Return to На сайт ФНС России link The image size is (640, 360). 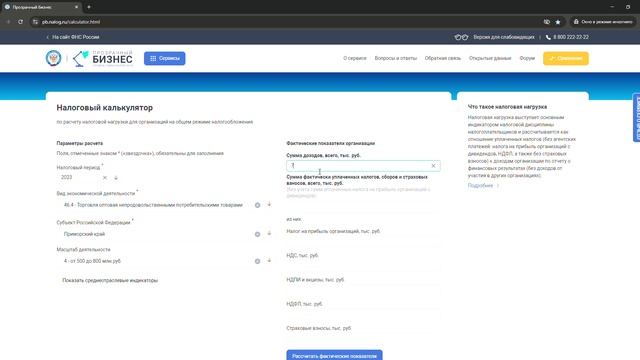pyautogui.click(x=73, y=37)
